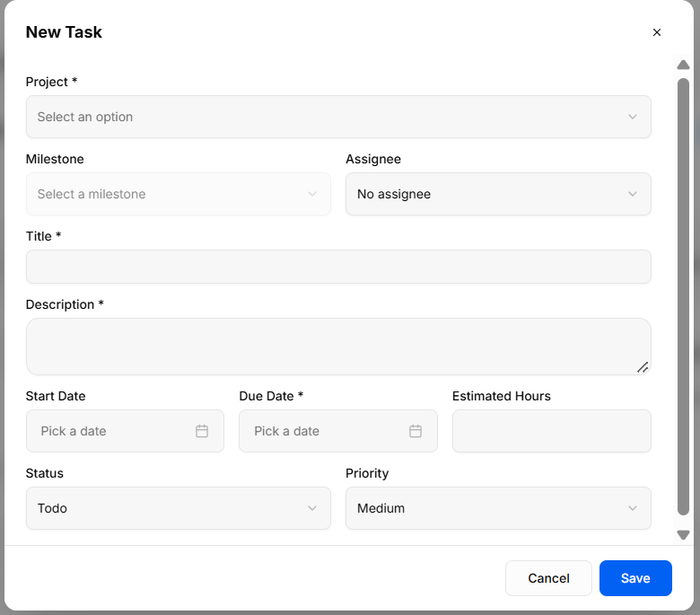The height and width of the screenshot is (615, 700).
Task: Click the scrollbar up arrow
Action: click(683, 65)
